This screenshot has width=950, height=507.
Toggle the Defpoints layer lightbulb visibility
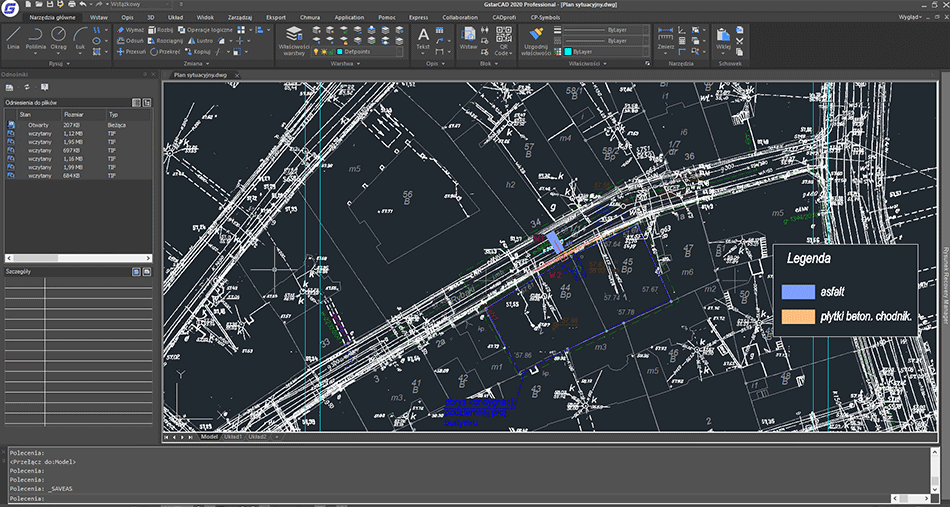click(x=317, y=51)
